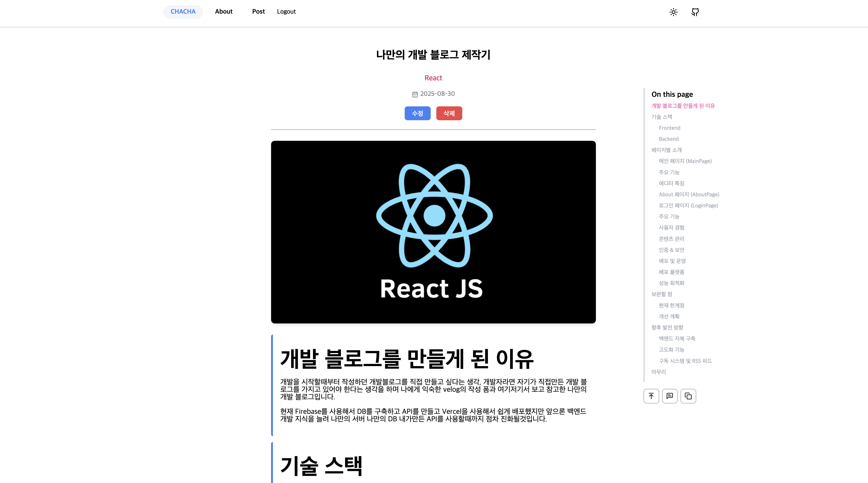Image resolution: width=868 pixels, height=483 pixels.
Task: Select '메인 페이지 (MainPage)' in contents
Action: pos(685,161)
